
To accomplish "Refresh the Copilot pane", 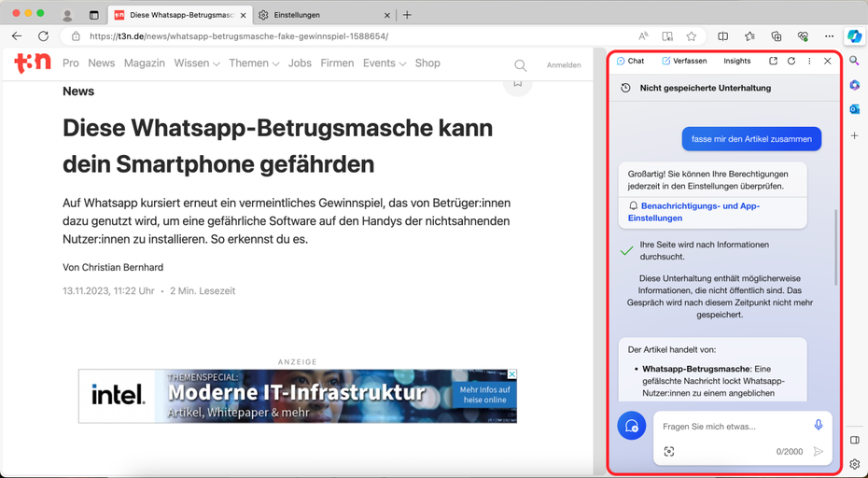I will (x=791, y=61).
